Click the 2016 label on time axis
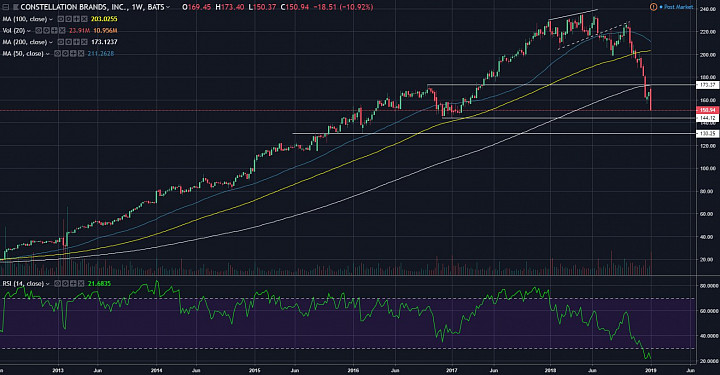The height and width of the screenshot is (375, 720). [353, 369]
